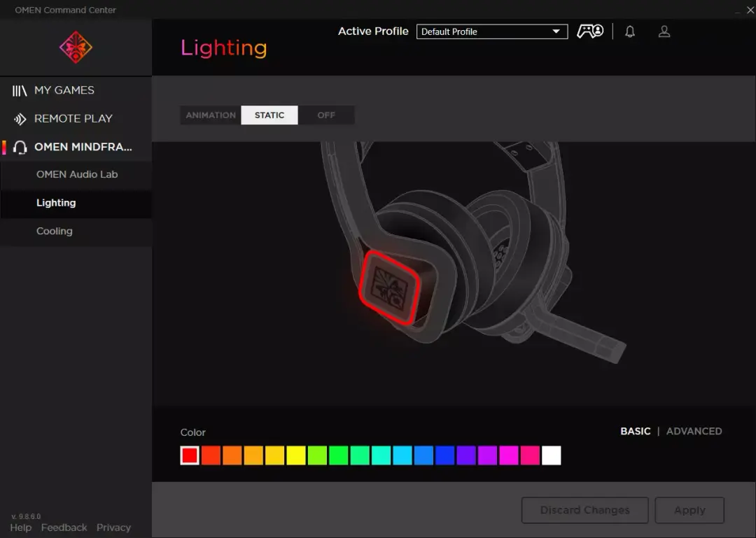
Task: Click the lit earcup zone on headset
Action: (390, 288)
